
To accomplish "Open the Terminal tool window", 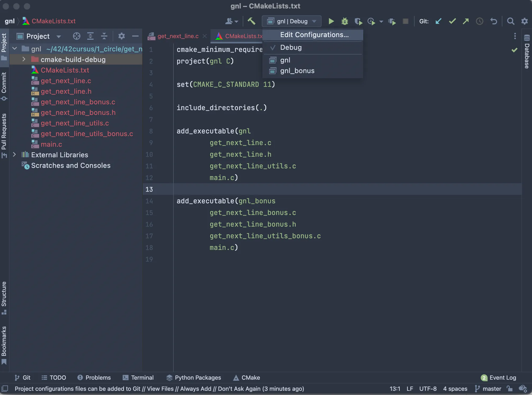I will (x=138, y=378).
